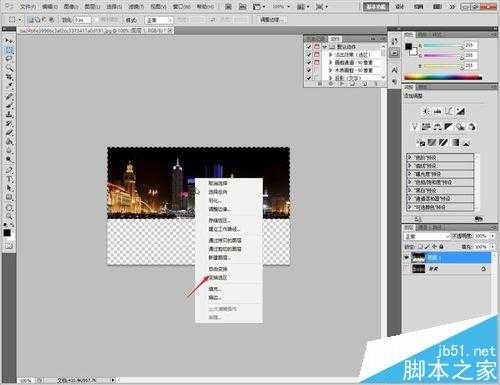Choose 取消选择 from context menu
The width and height of the screenshot is (500, 385).
click(x=218, y=183)
